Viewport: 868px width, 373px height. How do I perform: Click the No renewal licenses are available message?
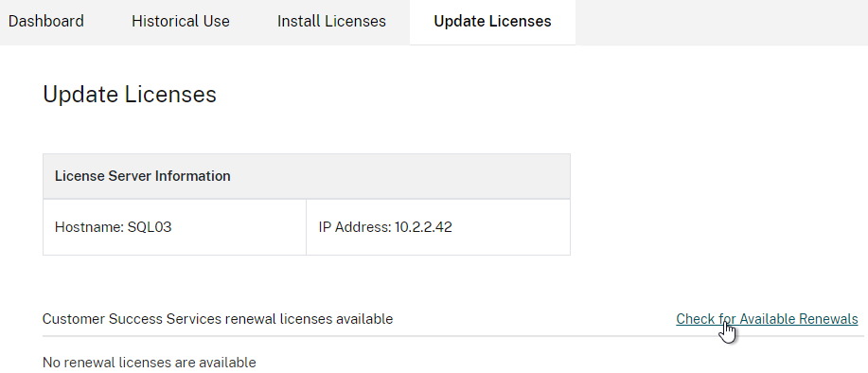click(x=149, y=363)
